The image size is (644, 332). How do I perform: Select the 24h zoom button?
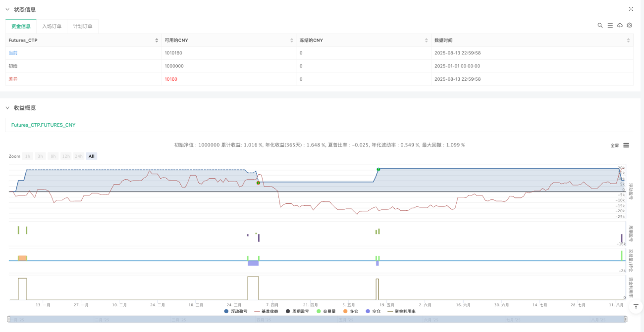(78, 156)
